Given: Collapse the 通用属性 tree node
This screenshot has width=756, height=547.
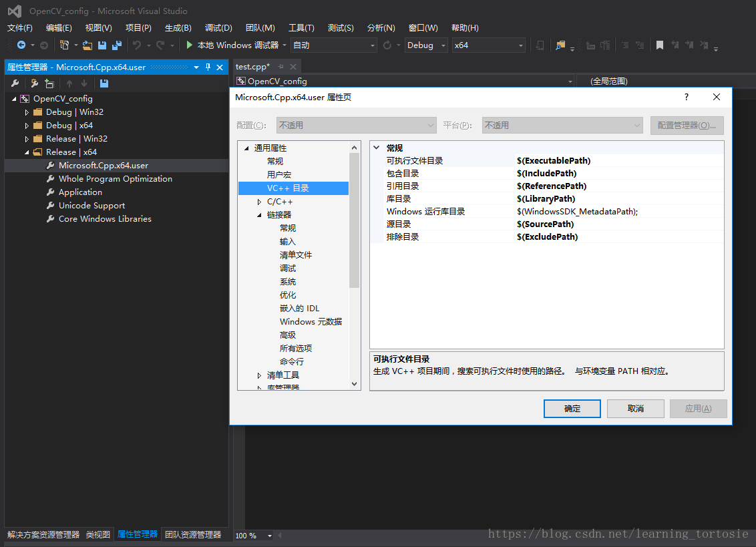Looking at the screenshot, I should (x=247, y=148).
